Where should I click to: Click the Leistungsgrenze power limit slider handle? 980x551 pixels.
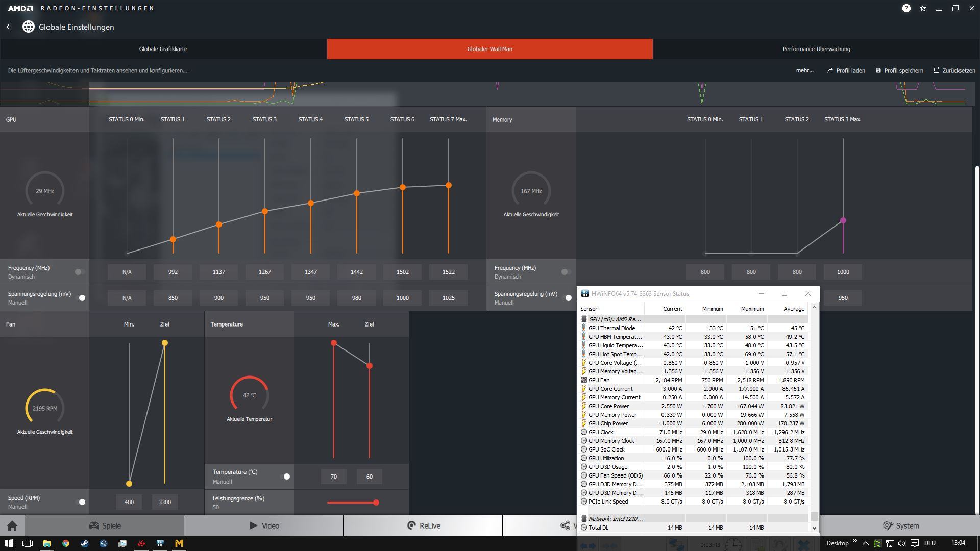pyautogui.click(x=376, y=503)
